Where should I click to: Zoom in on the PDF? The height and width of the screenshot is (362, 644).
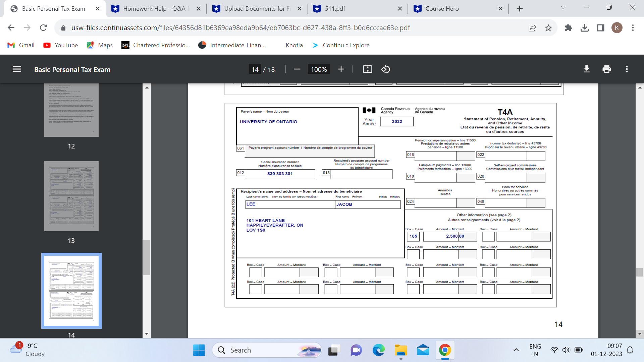[341, 69]
